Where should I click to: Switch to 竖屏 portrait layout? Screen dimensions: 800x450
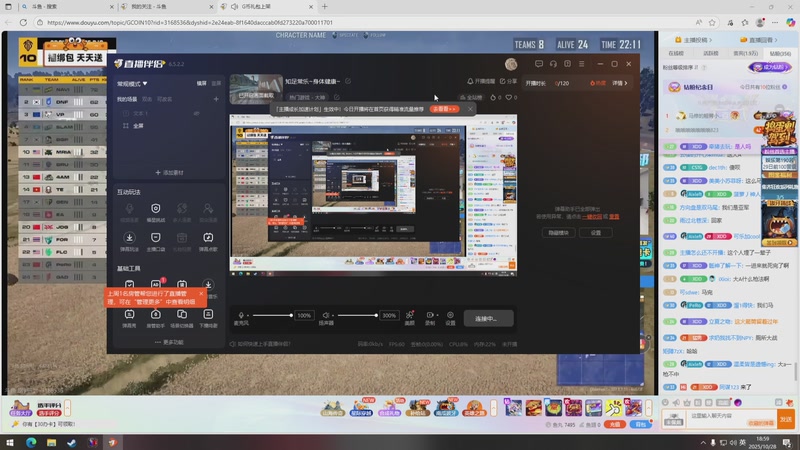pyautogui.click(x=216, y=83)
